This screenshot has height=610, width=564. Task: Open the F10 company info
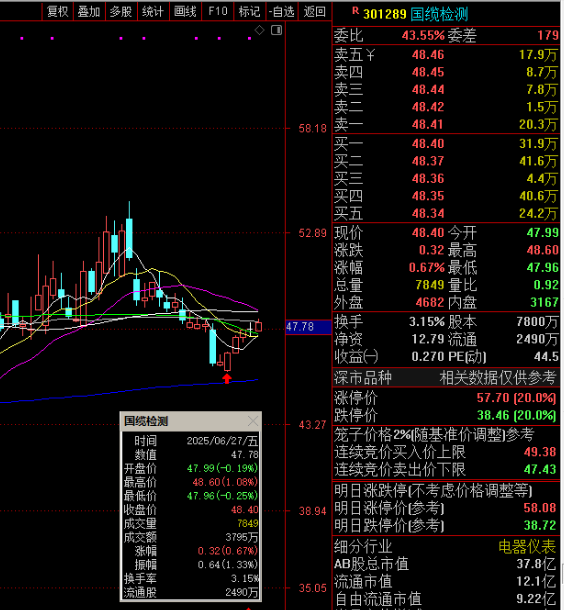[x=218, y=12]
